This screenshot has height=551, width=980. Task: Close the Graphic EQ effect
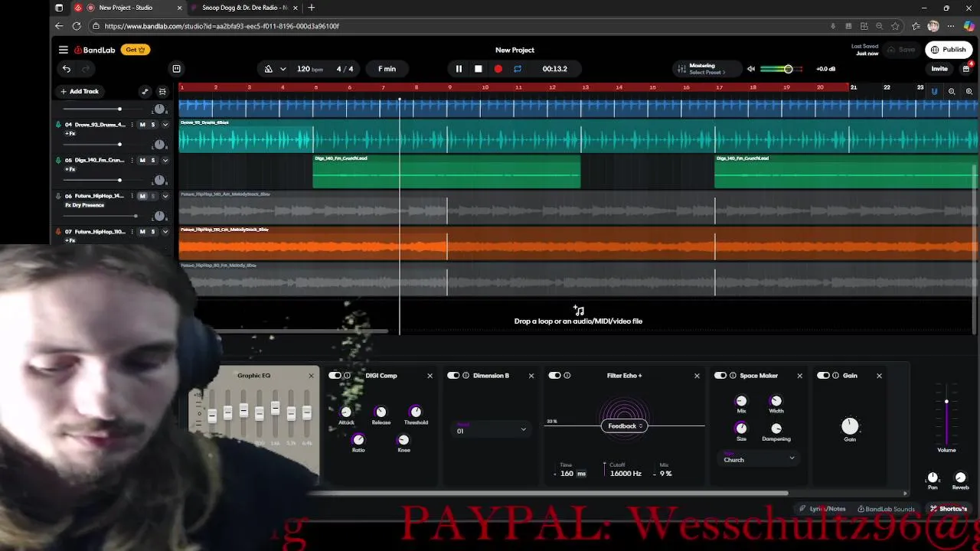311,376
